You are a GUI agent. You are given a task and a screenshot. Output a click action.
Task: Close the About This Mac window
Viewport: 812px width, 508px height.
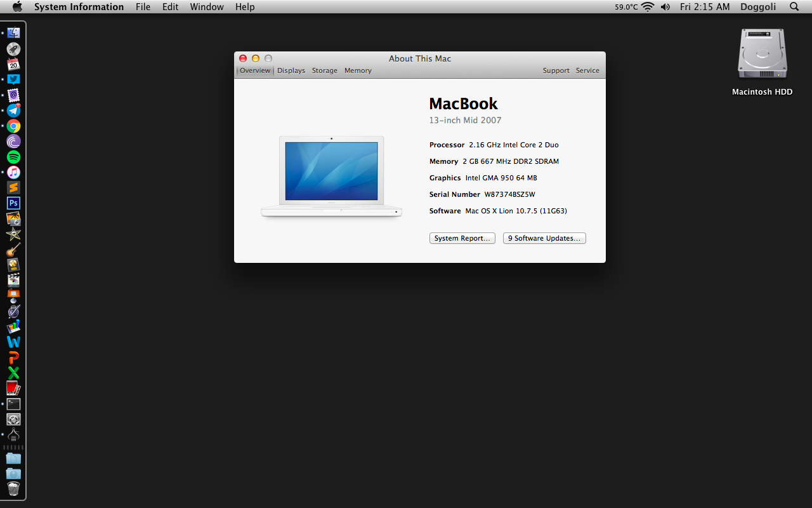243,58
